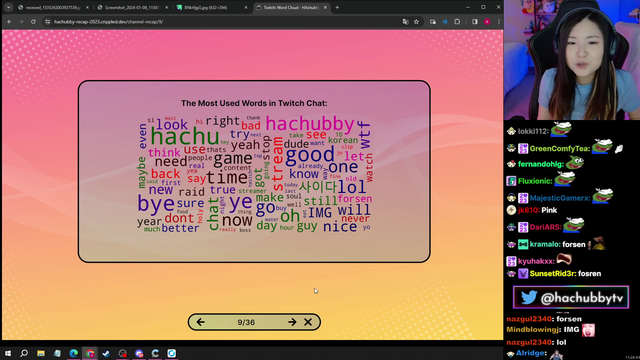Viewport: 640px width, 360px height.
Task: Open the Windows Start menu
Action: coord(8,353)
